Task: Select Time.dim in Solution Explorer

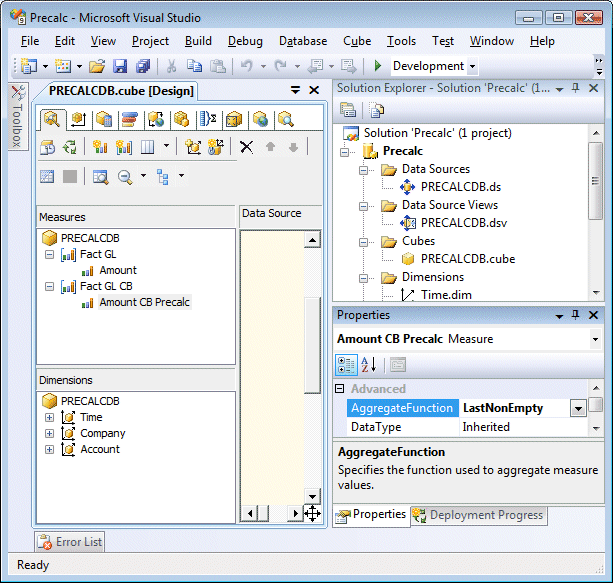Action: point(446,295)
